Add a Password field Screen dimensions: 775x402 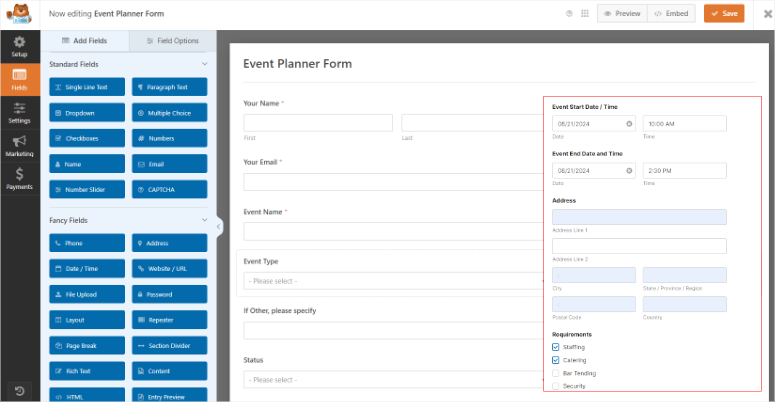170,294
